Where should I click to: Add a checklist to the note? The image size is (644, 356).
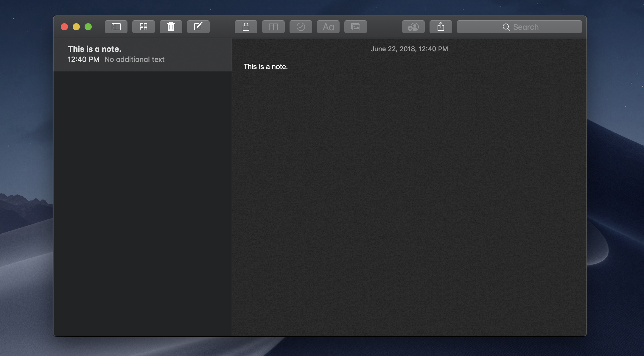tap(301, 27)
